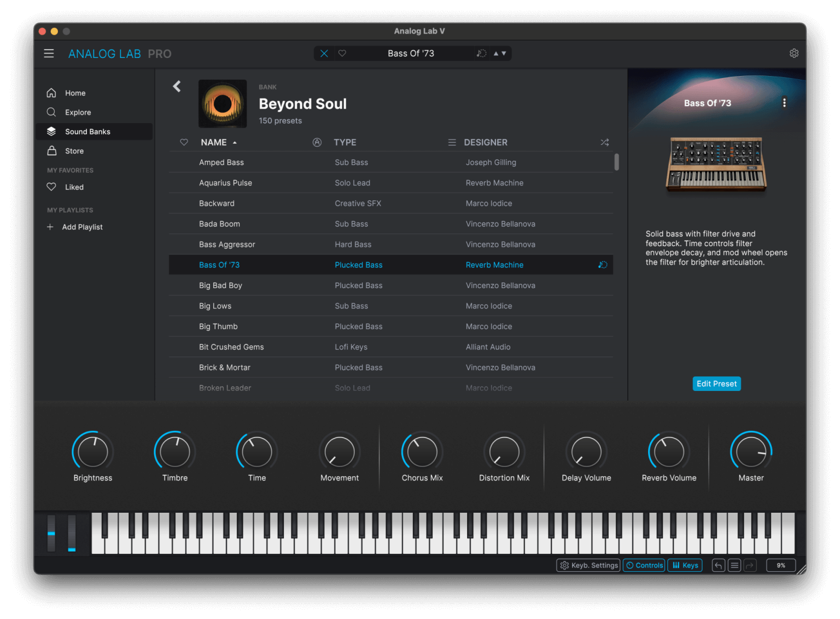
Task: Open the Store sidebar item
Action: coord(74,151)
